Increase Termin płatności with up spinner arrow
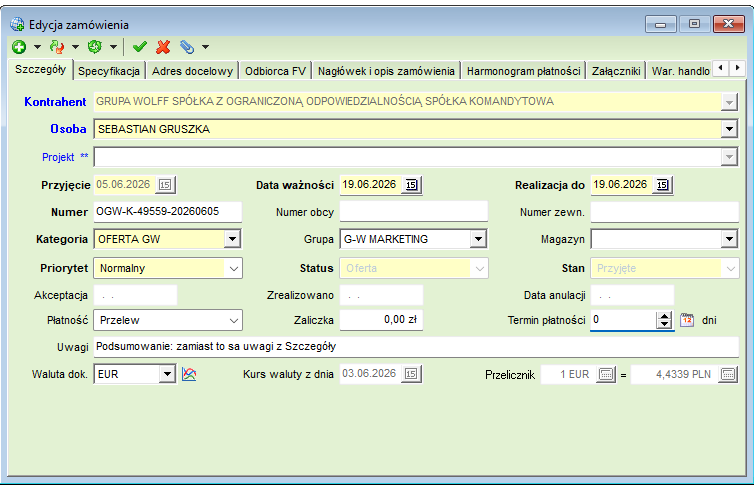The image size is (754, 485). tap(664, 316)
